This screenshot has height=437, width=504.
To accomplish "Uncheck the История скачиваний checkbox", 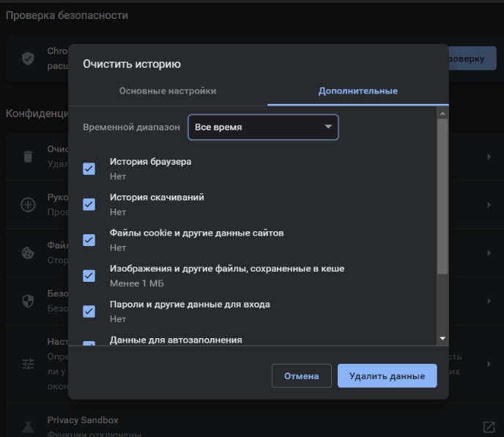I will [89, 204].
